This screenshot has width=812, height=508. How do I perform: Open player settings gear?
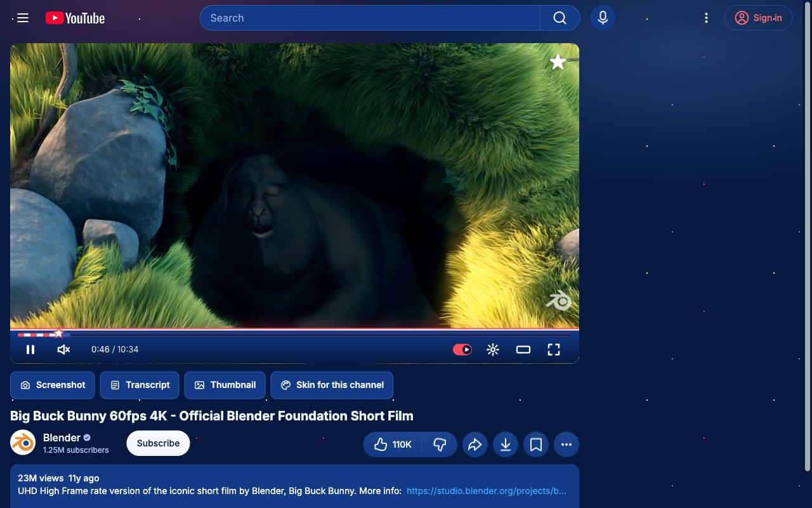point(493,349)
